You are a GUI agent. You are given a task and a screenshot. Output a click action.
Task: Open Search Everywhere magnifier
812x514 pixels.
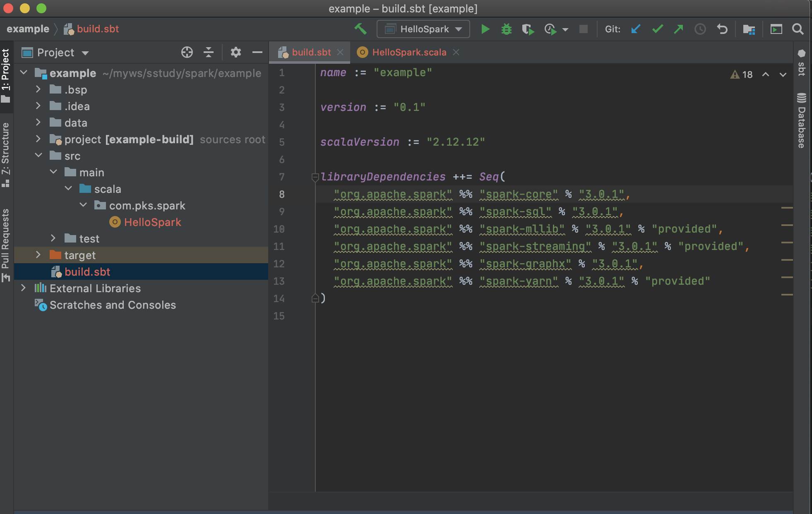(798, 29)
